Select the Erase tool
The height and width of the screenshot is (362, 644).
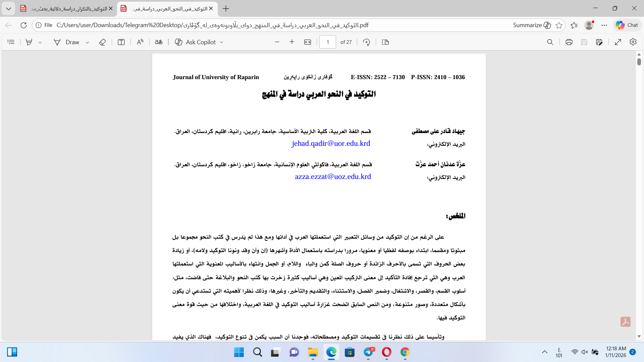103,42
